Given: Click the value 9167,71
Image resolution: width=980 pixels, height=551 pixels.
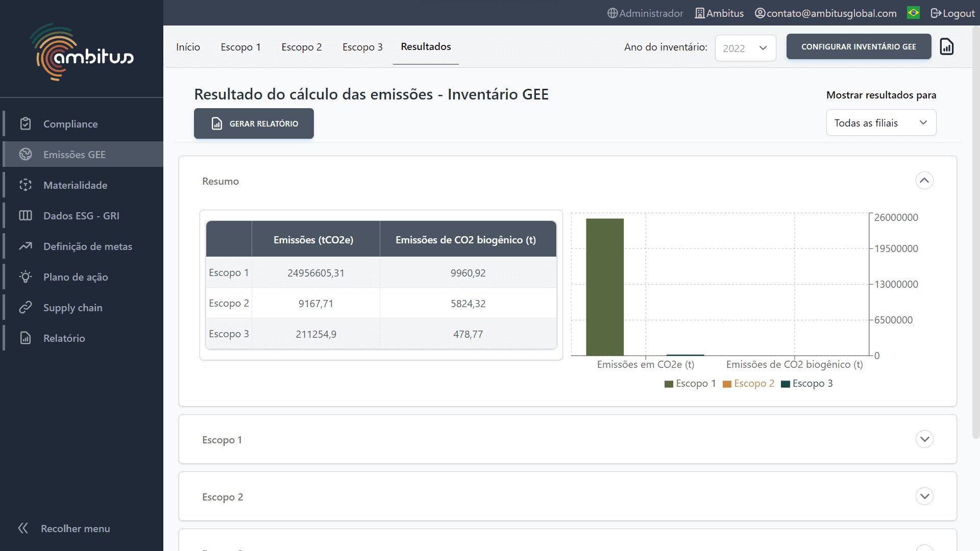Looking at the screenshot, I should point(316,304).
